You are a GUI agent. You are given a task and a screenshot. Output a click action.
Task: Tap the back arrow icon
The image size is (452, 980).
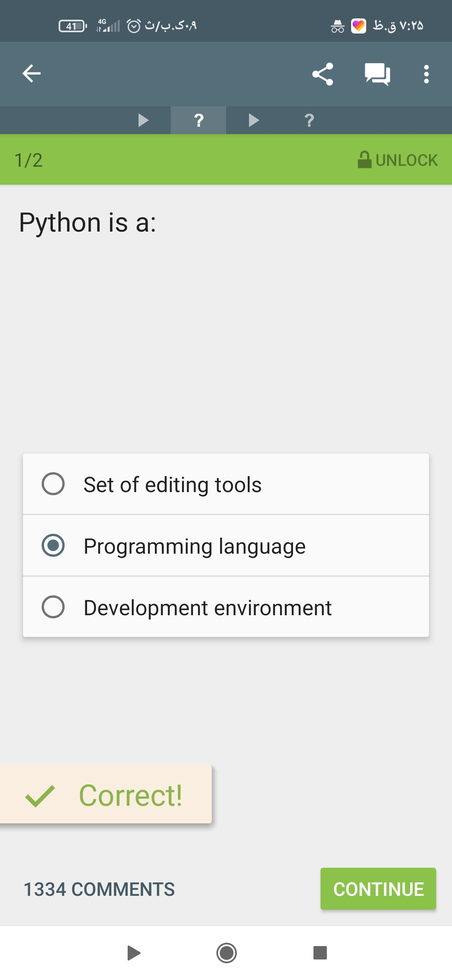point(31,74)
